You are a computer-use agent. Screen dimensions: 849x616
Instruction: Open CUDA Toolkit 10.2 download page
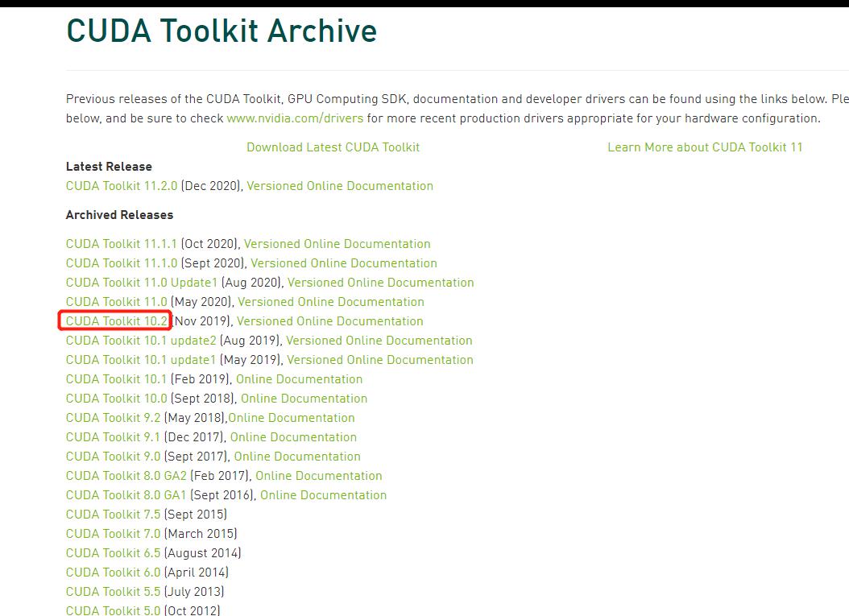117,321
